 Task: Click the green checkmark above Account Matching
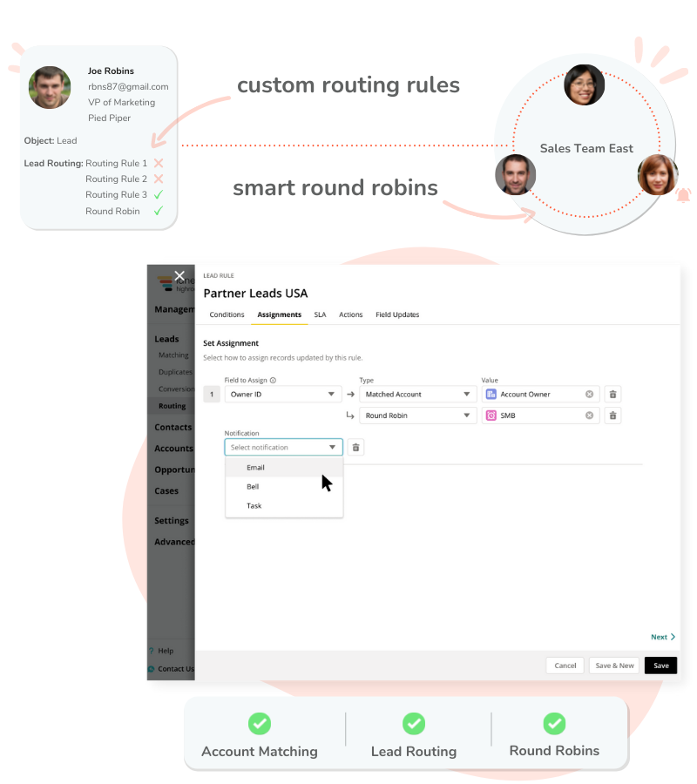coord(260,724)
